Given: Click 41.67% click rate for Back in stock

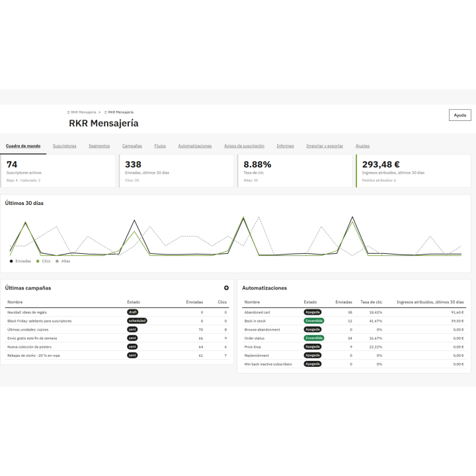Looking at the screenshot, I should (376, 321).
